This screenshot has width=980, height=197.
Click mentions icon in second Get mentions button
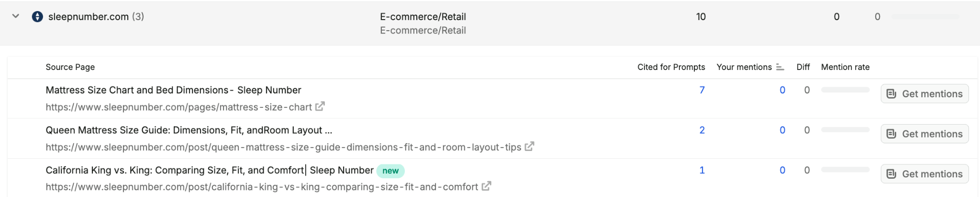click(x=891, y=134)
